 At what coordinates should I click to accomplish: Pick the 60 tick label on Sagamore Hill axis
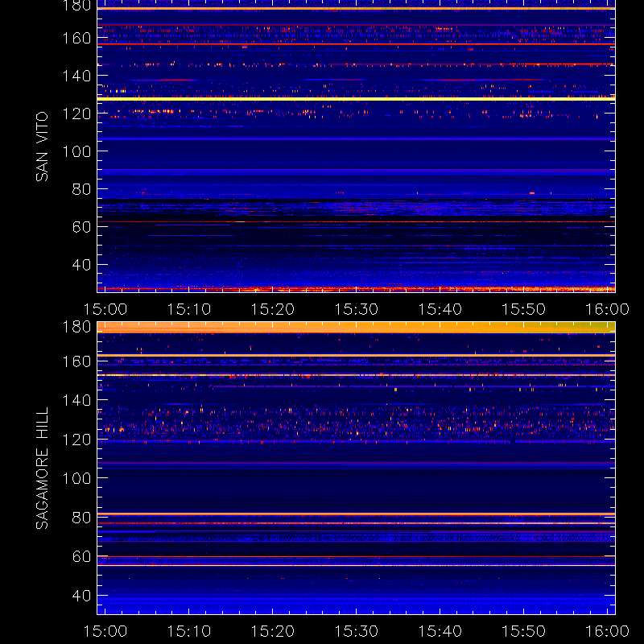(81, 556)
